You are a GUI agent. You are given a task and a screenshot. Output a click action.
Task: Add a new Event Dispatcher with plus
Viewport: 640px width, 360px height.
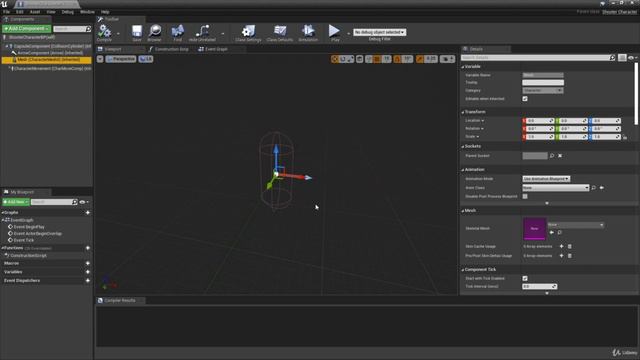87,280
